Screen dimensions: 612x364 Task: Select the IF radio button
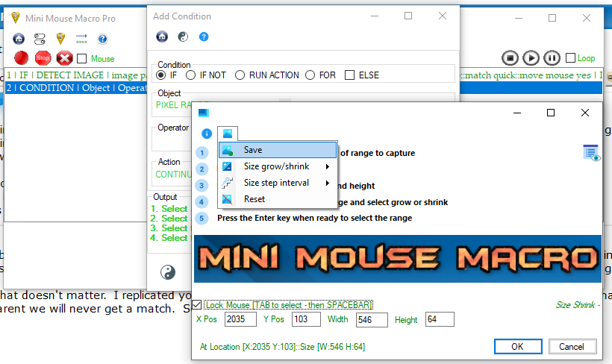click(x=160, y=75)
